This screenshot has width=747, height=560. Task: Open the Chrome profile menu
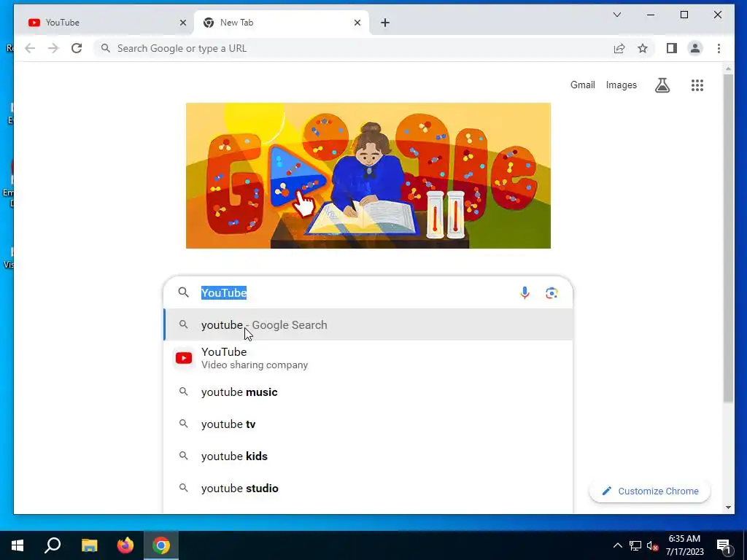(695, 48)
